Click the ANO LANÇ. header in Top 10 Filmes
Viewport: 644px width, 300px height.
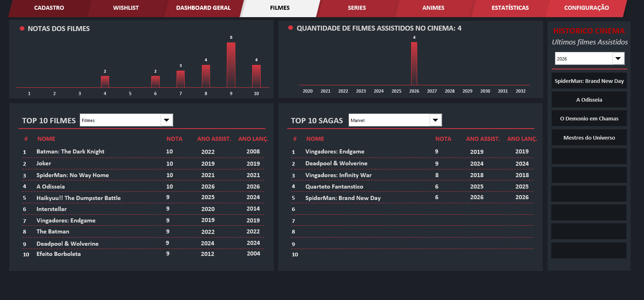(x=253, y=139)
